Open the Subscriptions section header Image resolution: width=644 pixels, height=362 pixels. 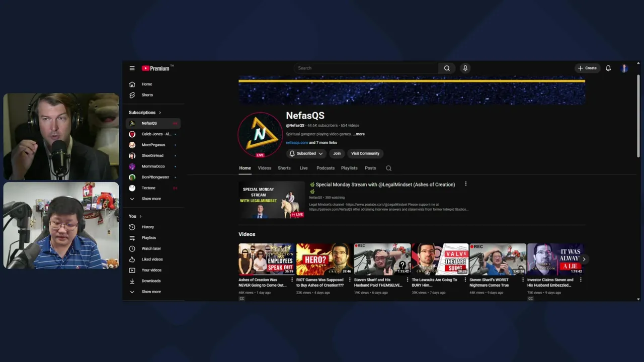145,113
